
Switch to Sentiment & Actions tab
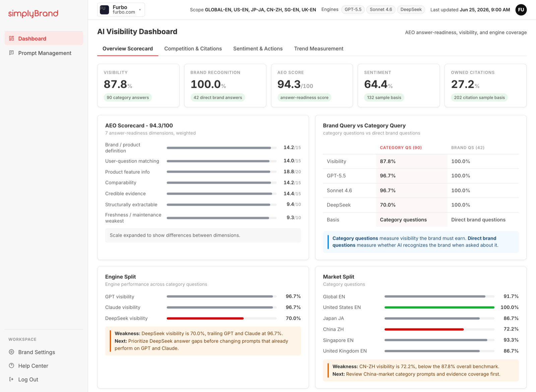pyautogui.click(x=258, y=49)
